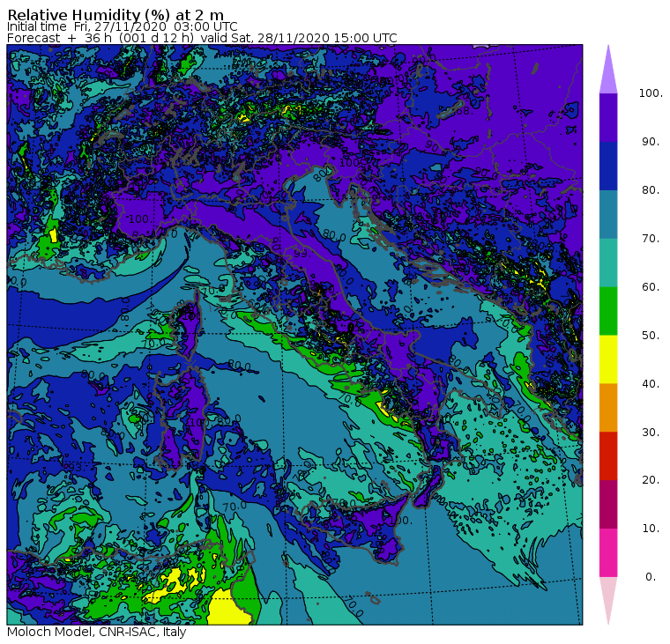The width and height of the screenshot is (670, 644).
Task: Click the '88.' contour label on the map
Action: pyautogui.click(x=463, y=111)
